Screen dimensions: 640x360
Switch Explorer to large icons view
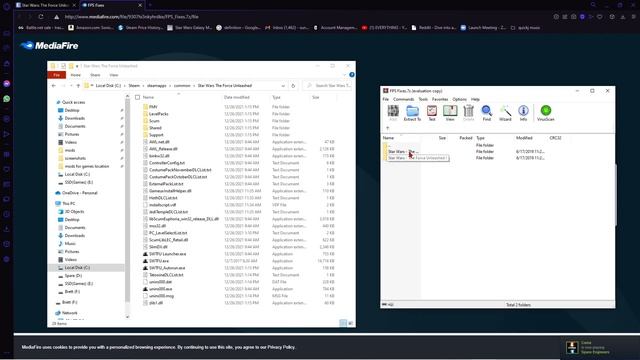pyautogui.click(x=351, y=323)
